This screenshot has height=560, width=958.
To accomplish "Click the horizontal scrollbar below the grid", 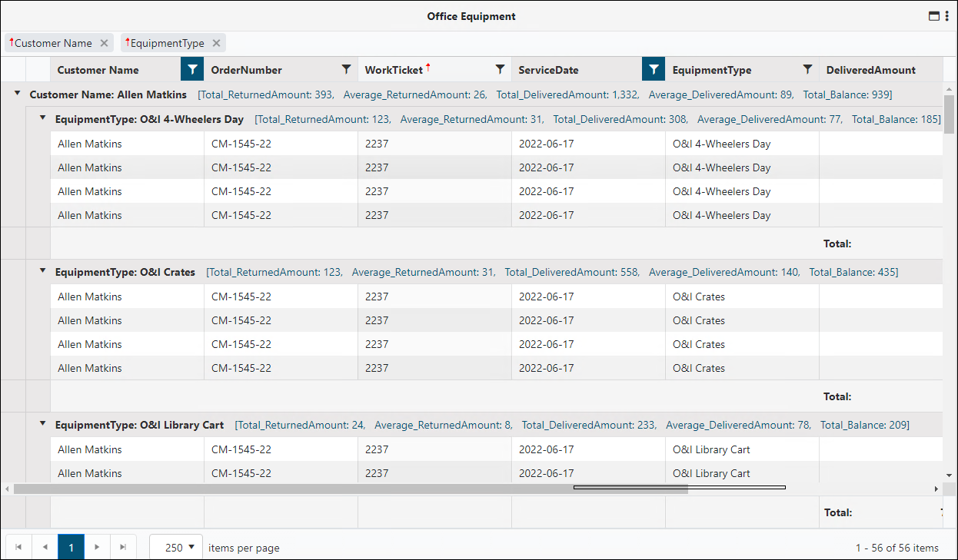I will (x=677, y=488).
